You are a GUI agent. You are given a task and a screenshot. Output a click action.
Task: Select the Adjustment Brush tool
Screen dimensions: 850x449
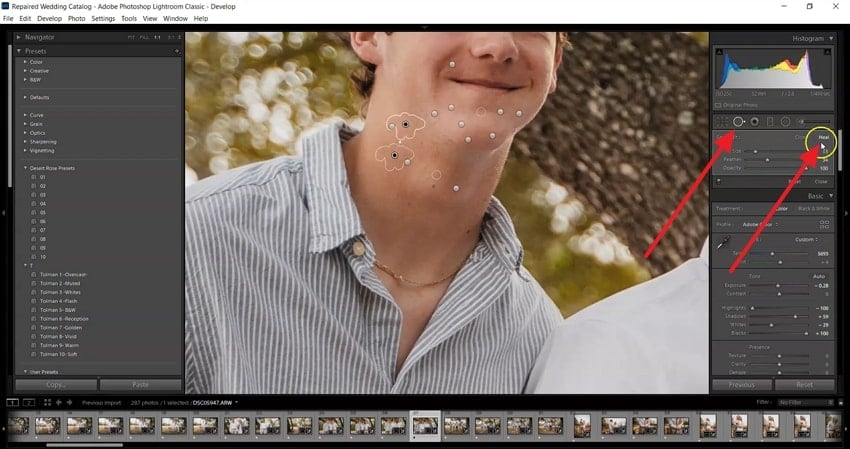(x=813, y=121)
